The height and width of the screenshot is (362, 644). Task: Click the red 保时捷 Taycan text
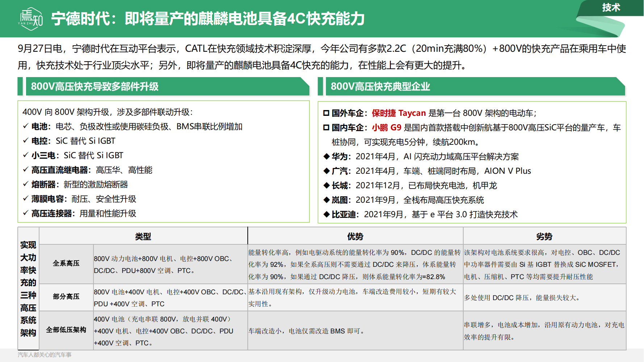[x=399, y=113]
